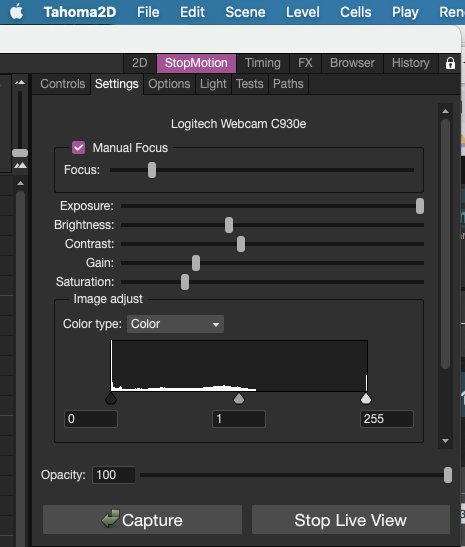Screen dimensions: 465x547
Task: Open the Options tab
Action: [169, 84]
